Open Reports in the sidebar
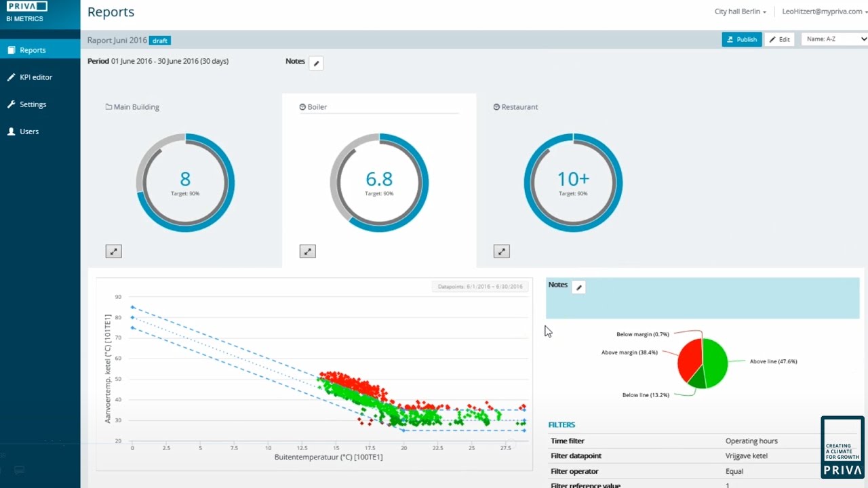Screen dimensions: 868x488 click(40, 50)
